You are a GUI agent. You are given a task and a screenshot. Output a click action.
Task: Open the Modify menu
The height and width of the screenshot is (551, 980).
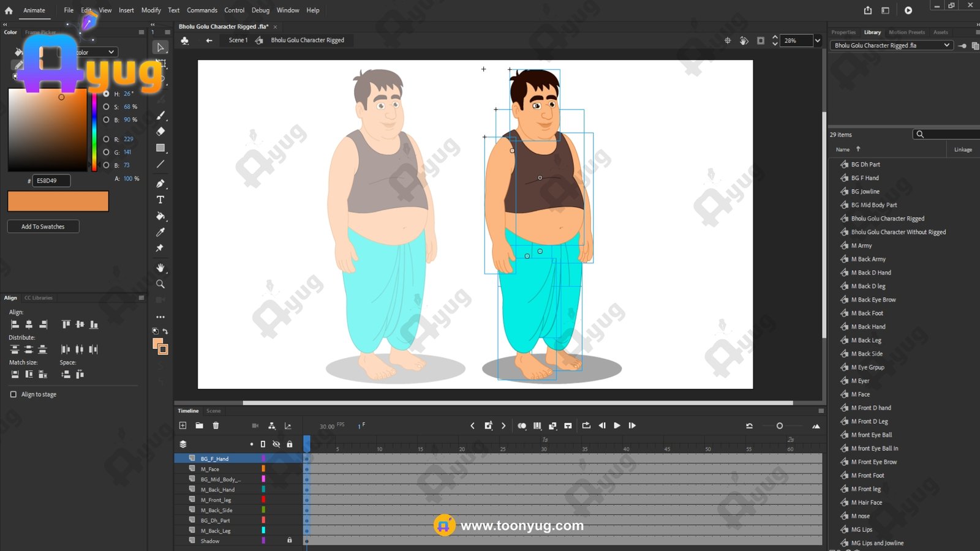(151, 10)
